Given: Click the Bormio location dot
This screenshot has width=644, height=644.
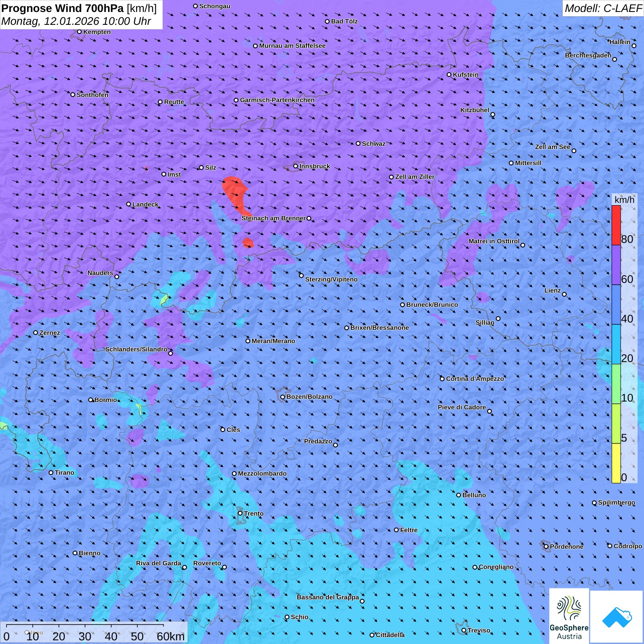Looking at the screenshot, I should (x=91, y=400).
